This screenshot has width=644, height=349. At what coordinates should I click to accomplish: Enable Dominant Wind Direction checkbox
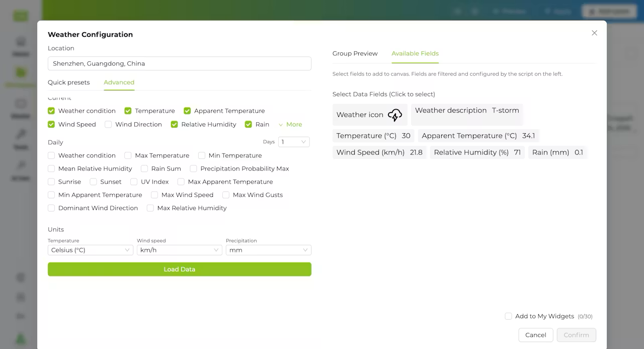pos(51,208)
